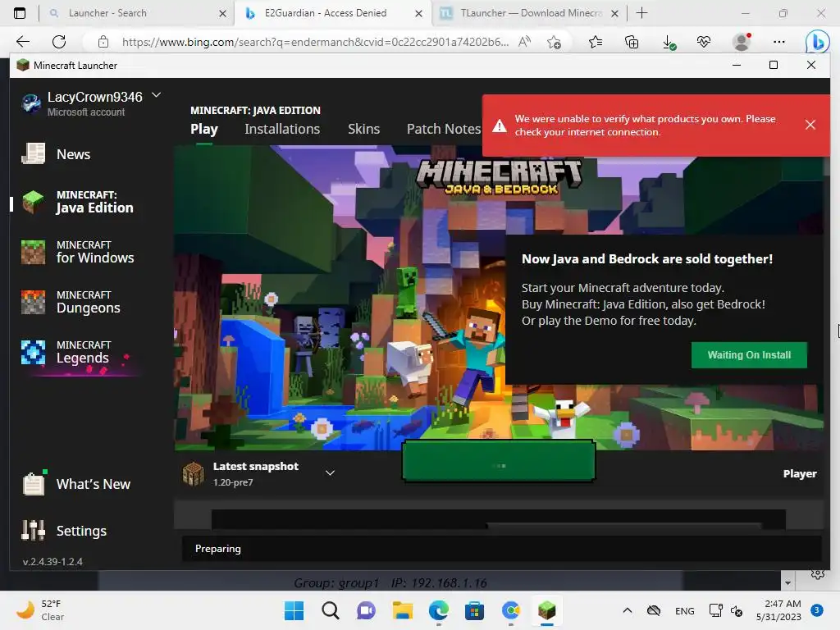Open Edge profile menu
Image resolution: width=840 pixels, height=630 pixels.
pos(742,42)
